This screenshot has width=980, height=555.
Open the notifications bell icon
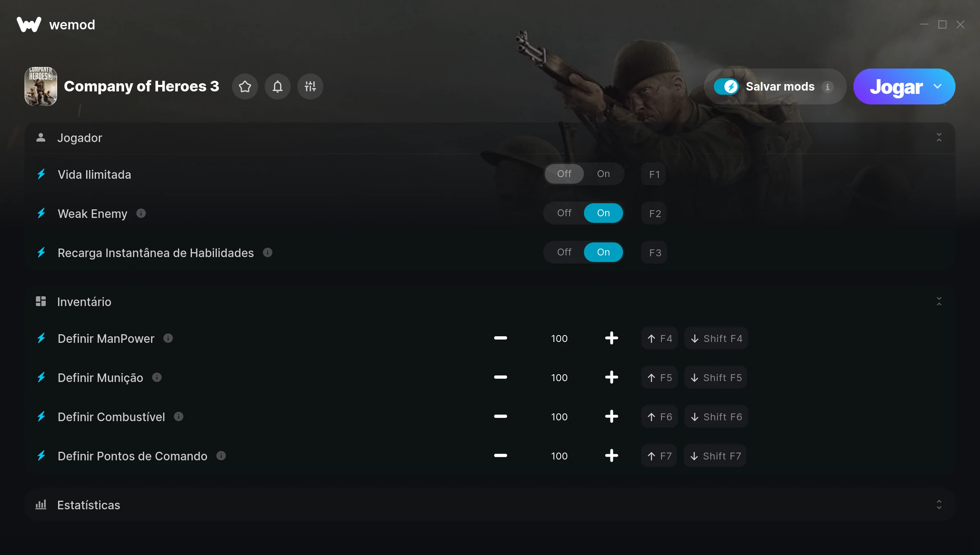[278, 87]
